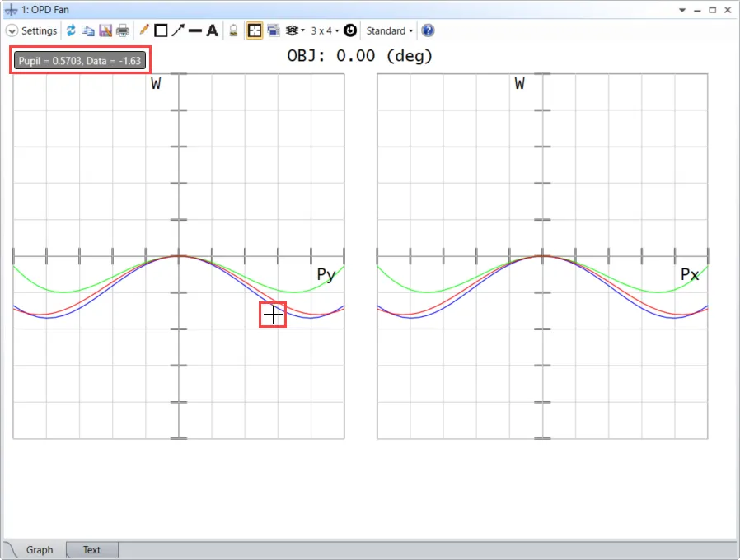The width and height of the screenshot is (740, 560).
Task: Choose the rectangle drawing tool
Action: pyautogui.click(x=161, y=30)
